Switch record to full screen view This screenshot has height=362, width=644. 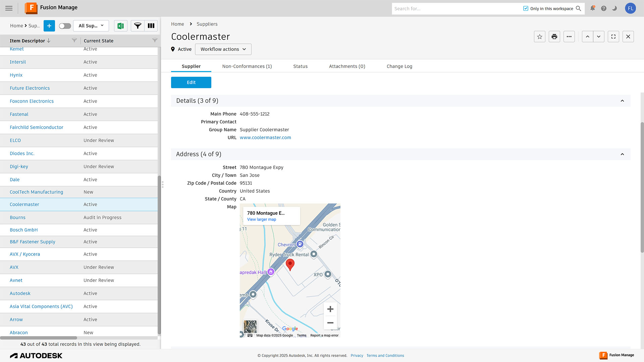pyautogui.click(x=613, y=37)
